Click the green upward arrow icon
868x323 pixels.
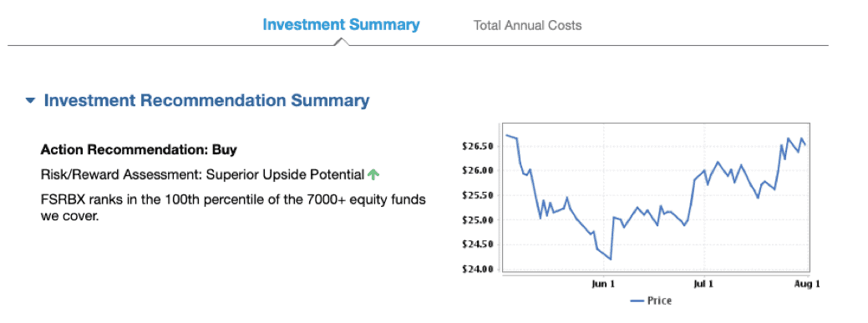pyautogui.click(x=373, y=174)
